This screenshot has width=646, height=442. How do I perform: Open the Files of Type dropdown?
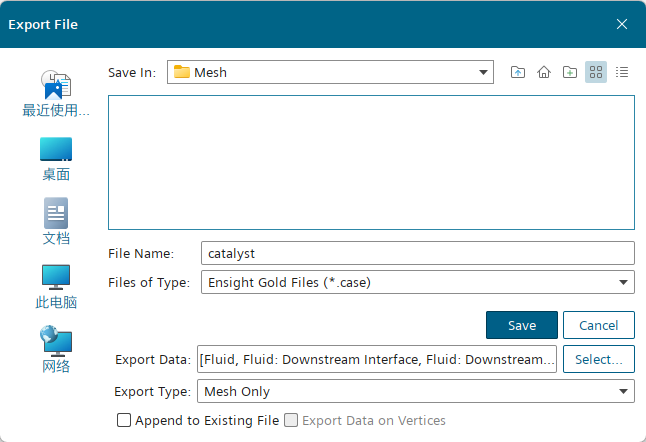[x=623, y=282]
